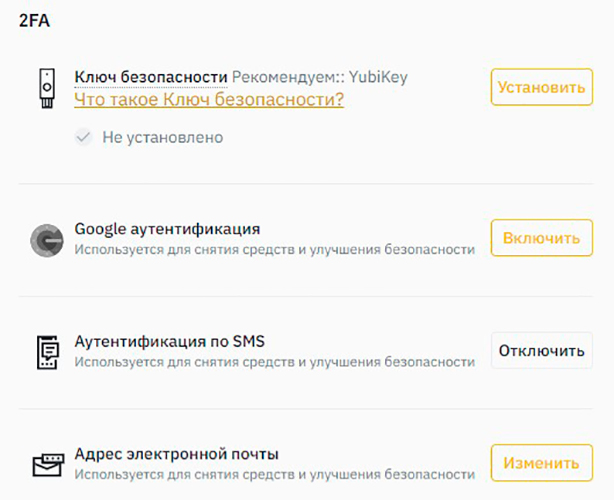
Task: Disable SMS authentication via 'Отключить'
Action: 541,351
